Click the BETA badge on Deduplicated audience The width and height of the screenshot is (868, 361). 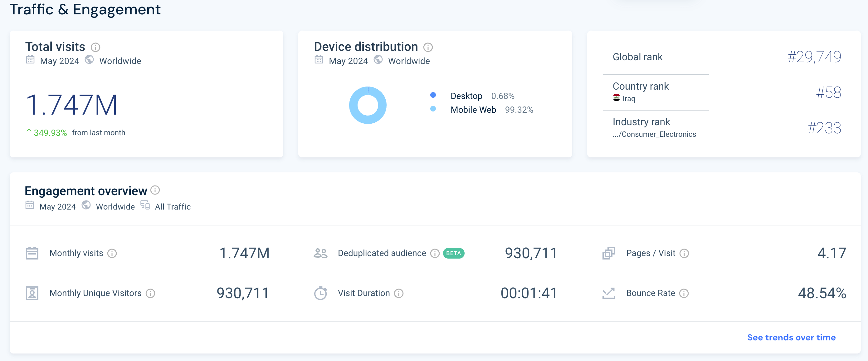454,253
